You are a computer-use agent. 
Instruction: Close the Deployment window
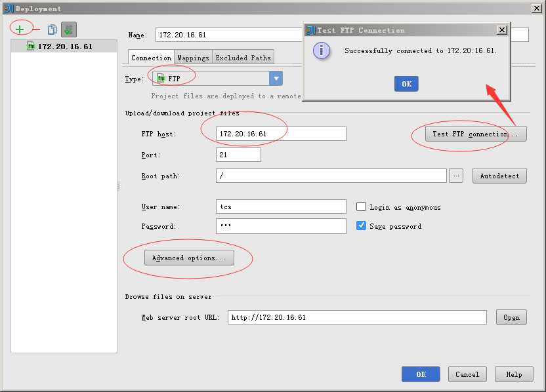pyautogui.click(x=537, y=8)
